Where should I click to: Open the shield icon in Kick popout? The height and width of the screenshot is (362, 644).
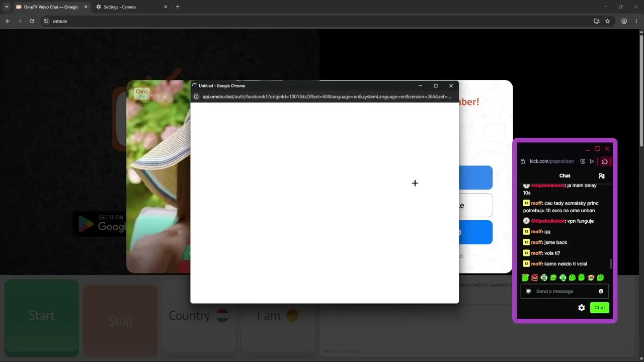[583, 161]
